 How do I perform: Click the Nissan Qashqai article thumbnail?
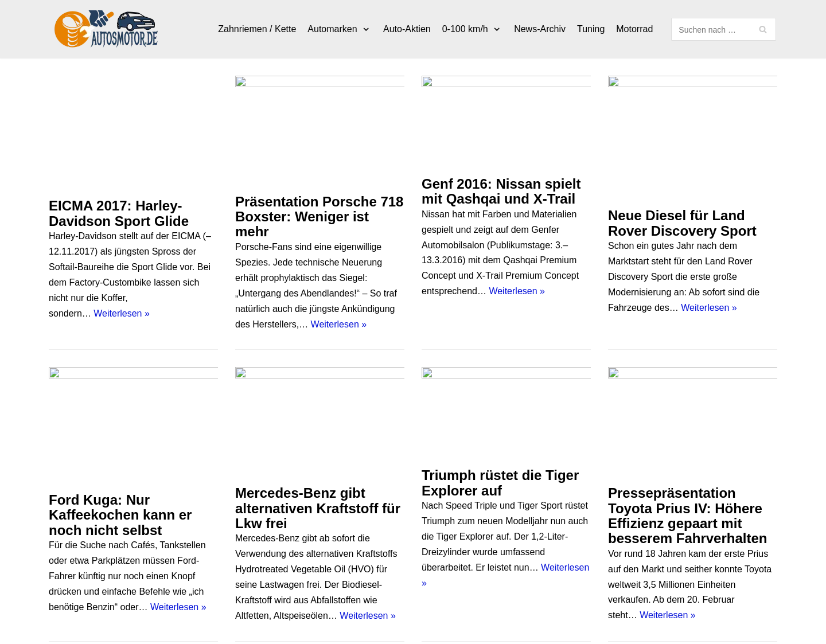point(506,81)
